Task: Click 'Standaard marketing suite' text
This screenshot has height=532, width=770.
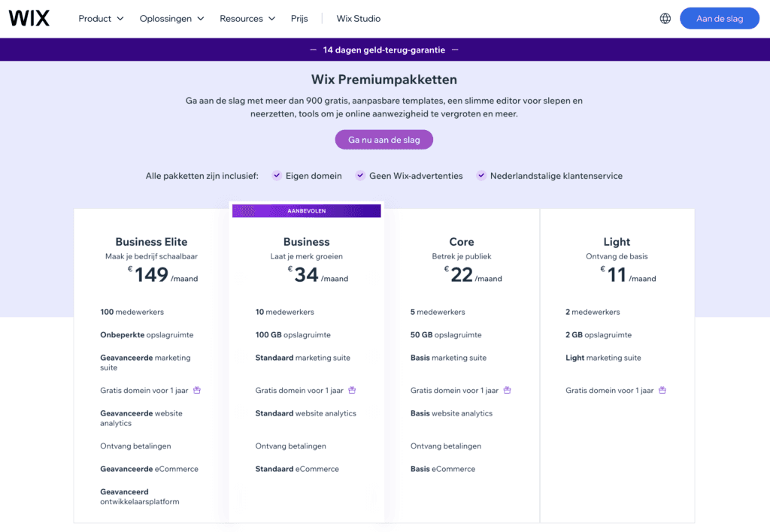Action: [x=303, y=358]
